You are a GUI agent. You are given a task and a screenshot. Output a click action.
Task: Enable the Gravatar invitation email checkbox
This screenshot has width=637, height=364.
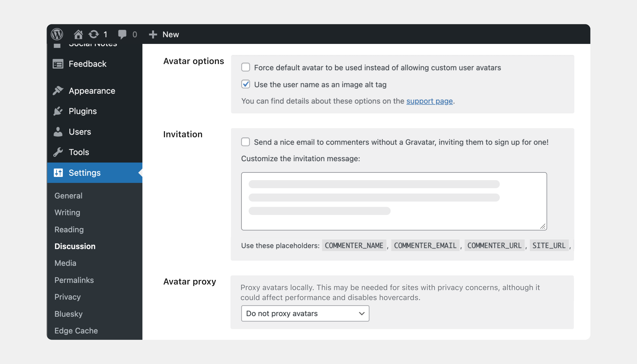tap(245, 142)
